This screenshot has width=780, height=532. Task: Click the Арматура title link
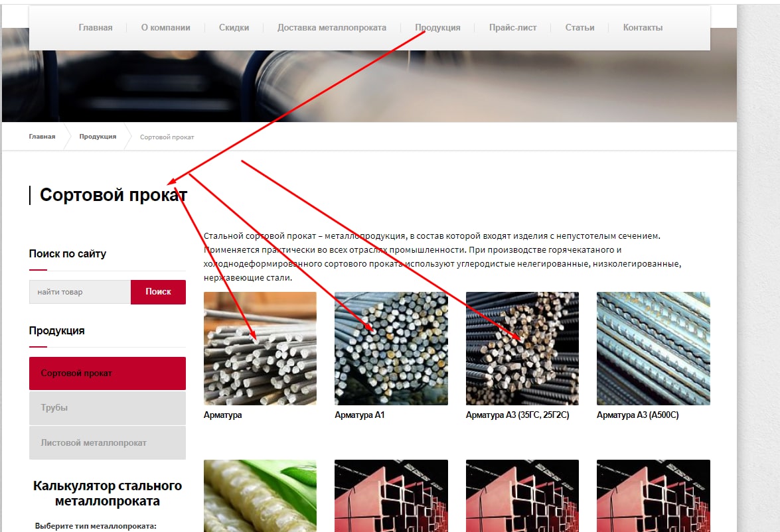(x=223, y=415)
